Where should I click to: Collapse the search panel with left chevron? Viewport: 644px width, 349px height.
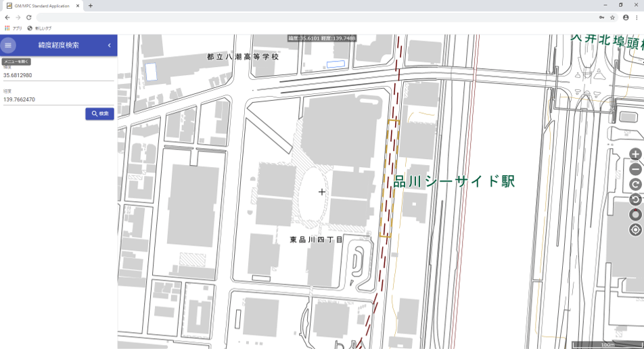[x=110, y=45]
